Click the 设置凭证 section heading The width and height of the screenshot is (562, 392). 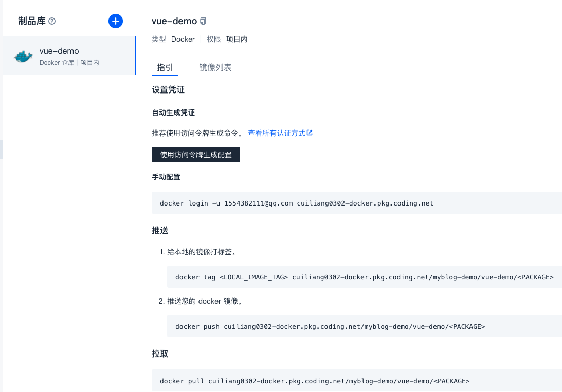click(x=168, y=89)
